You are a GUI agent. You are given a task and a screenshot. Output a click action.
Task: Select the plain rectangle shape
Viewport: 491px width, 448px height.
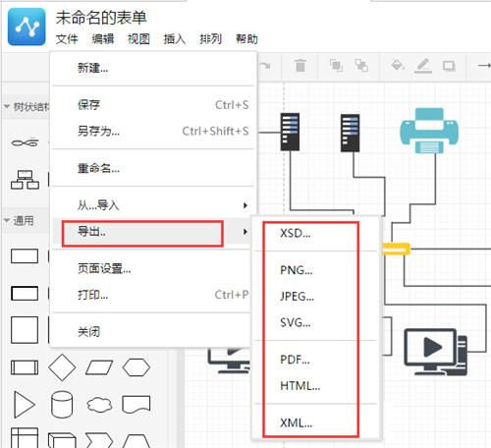tap(25, 256)
